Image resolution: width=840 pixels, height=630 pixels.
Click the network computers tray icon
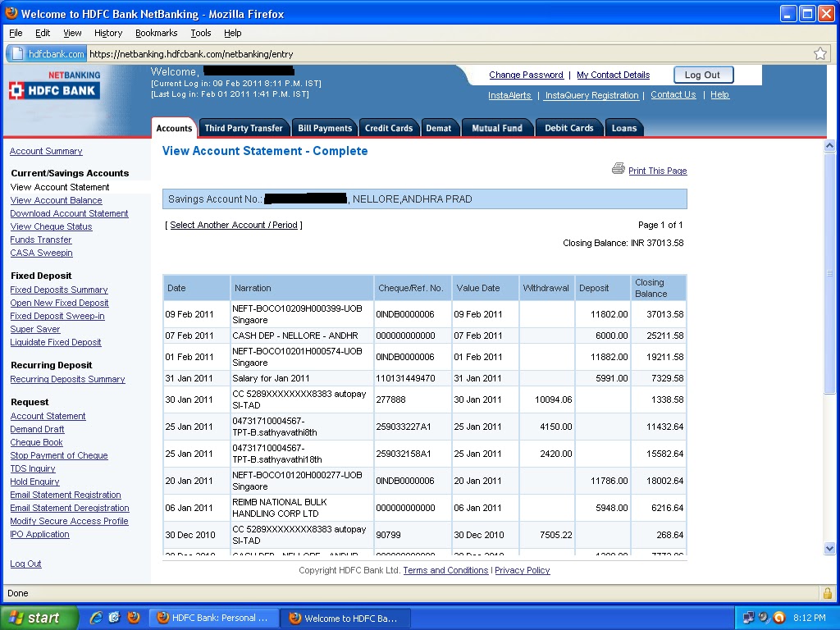click(x=748, y=618)
